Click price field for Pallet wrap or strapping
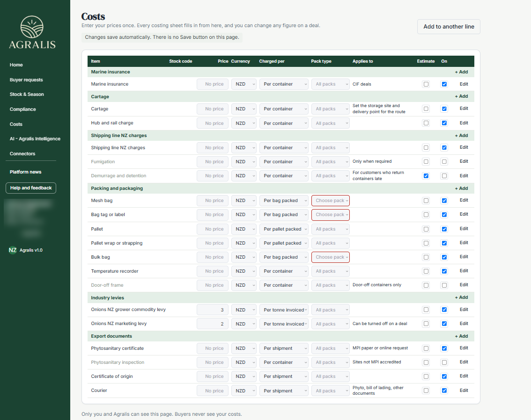This screenshot has width=531, height=420. pyautogui.click(x=213, y=243)
